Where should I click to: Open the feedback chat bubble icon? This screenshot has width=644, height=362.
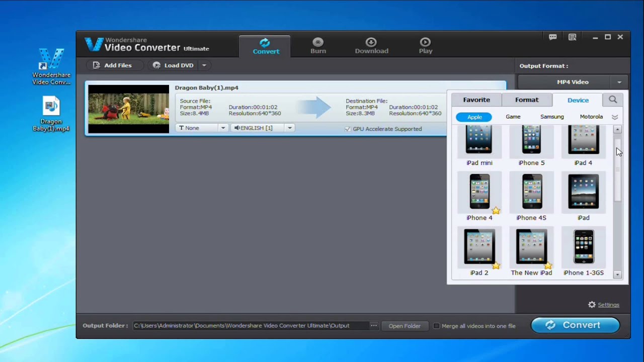click(552, 37)
